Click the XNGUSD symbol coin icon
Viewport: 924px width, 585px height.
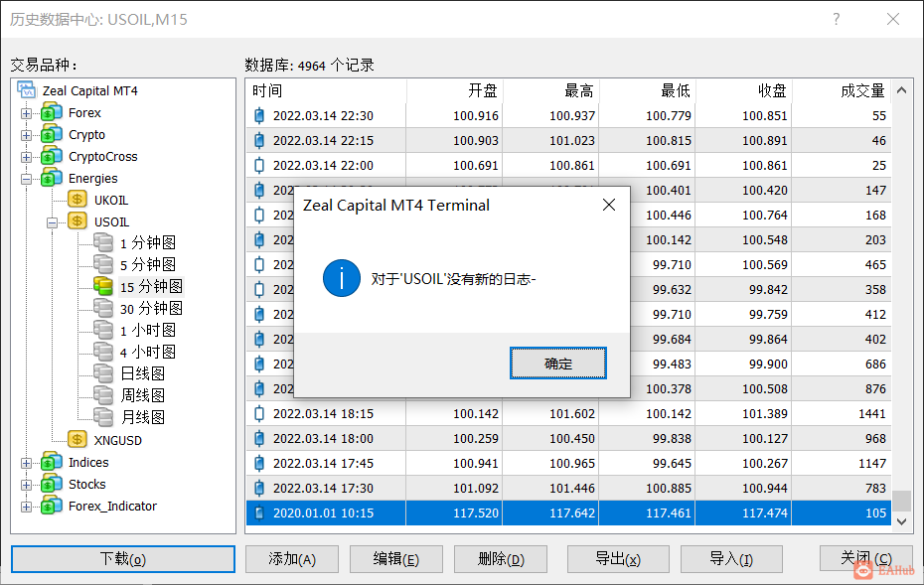[77, 439]
